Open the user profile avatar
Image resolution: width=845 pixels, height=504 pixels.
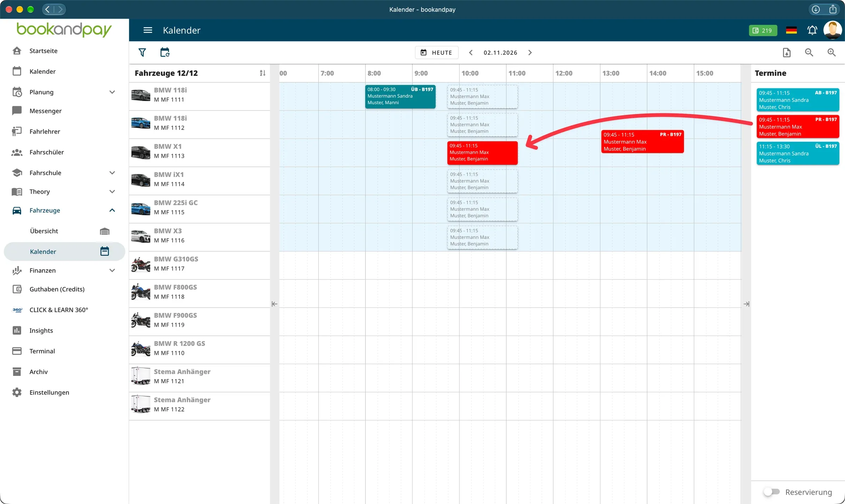[833, 30]
